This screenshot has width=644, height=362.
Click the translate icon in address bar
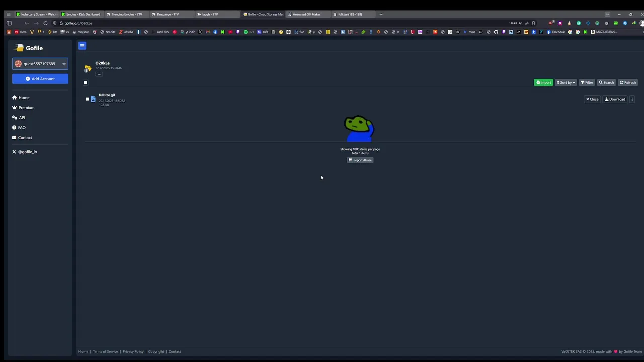(x=527, y=23)
